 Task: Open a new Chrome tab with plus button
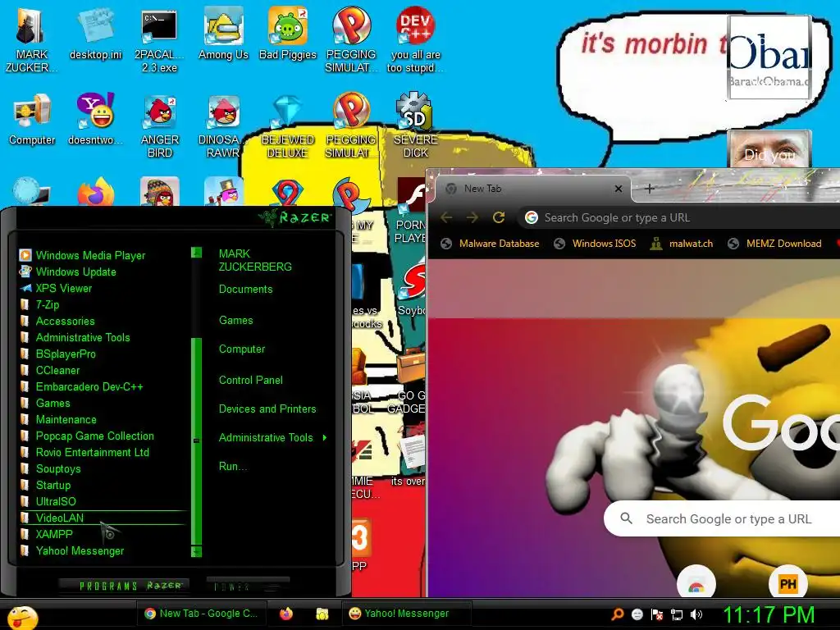tap(650, 189)
